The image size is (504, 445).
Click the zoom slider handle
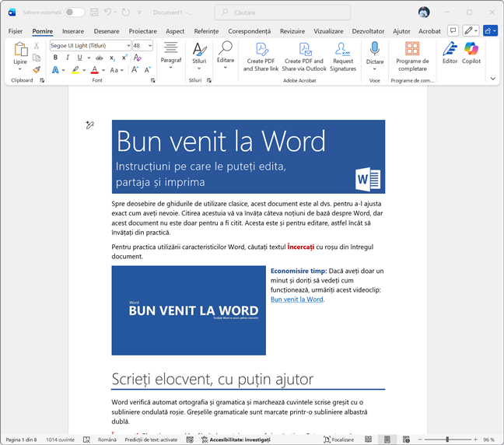447,440
